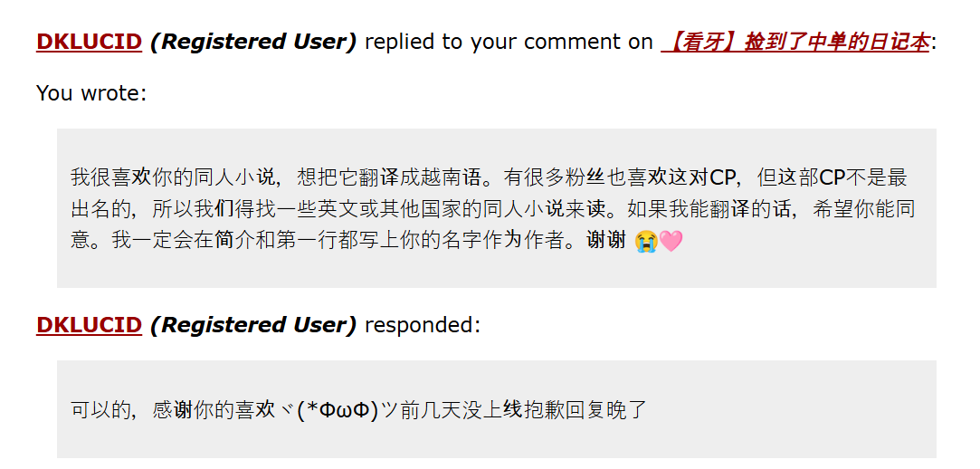Click "谢谢" at the end of your comment
This screenshot has height=469, width=980.
[605, 242]
